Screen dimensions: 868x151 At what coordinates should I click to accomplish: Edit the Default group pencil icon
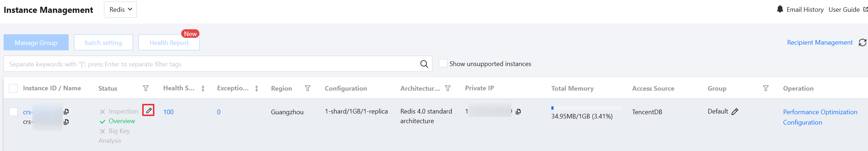coord(735,112)
